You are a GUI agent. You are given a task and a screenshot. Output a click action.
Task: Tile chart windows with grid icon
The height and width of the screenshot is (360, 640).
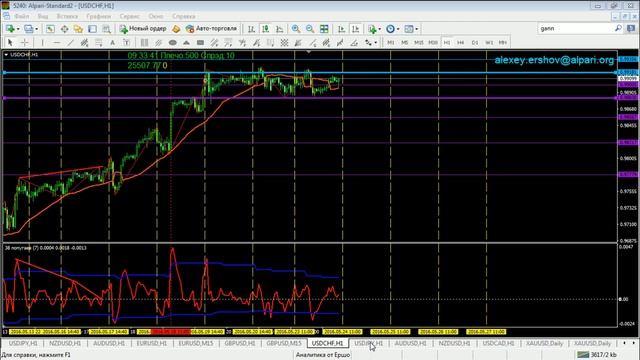click(324, 29)
